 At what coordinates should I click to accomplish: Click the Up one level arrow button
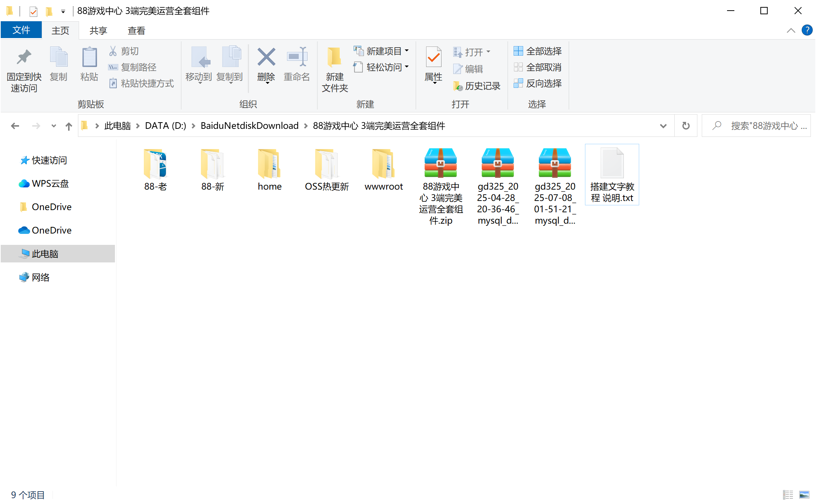[x=68, y=126]
